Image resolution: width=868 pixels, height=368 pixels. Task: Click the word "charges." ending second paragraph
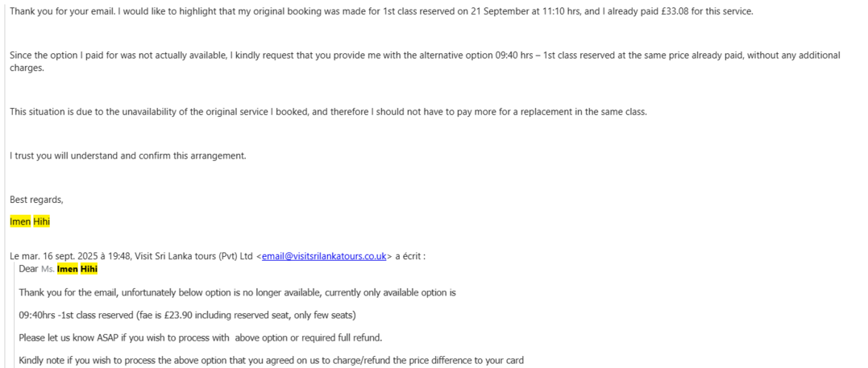pos(27,68)
